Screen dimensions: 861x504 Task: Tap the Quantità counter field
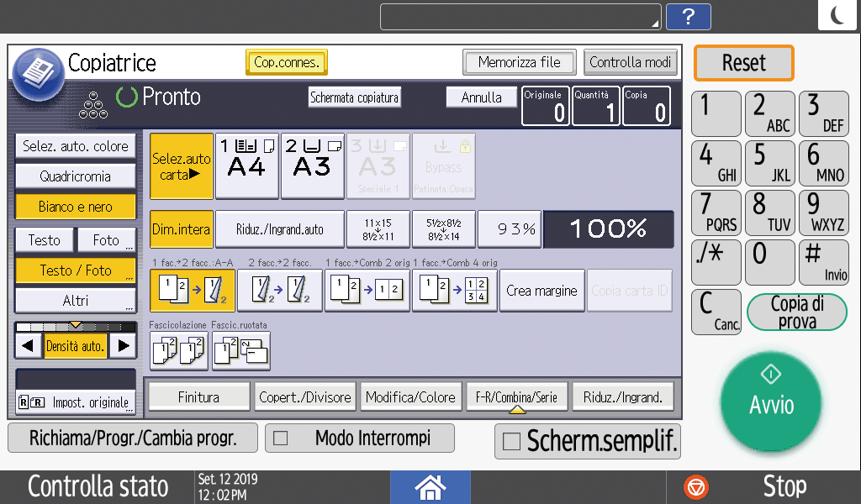596,105
